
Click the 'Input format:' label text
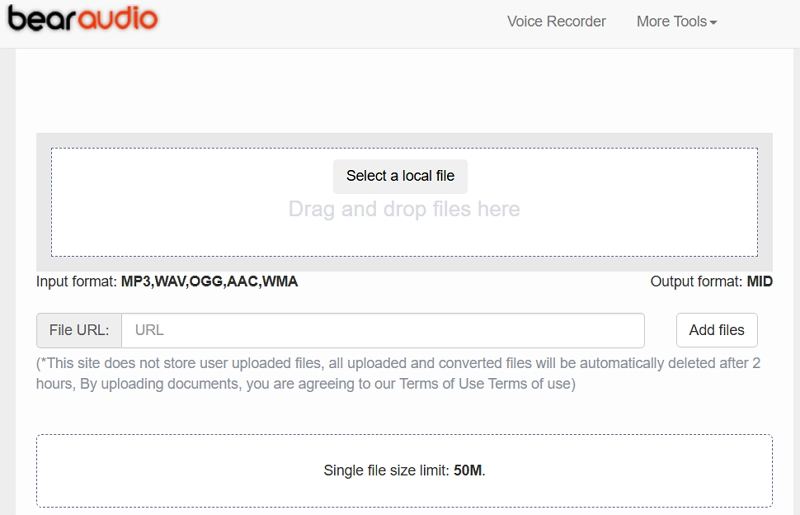click(77, 281)
